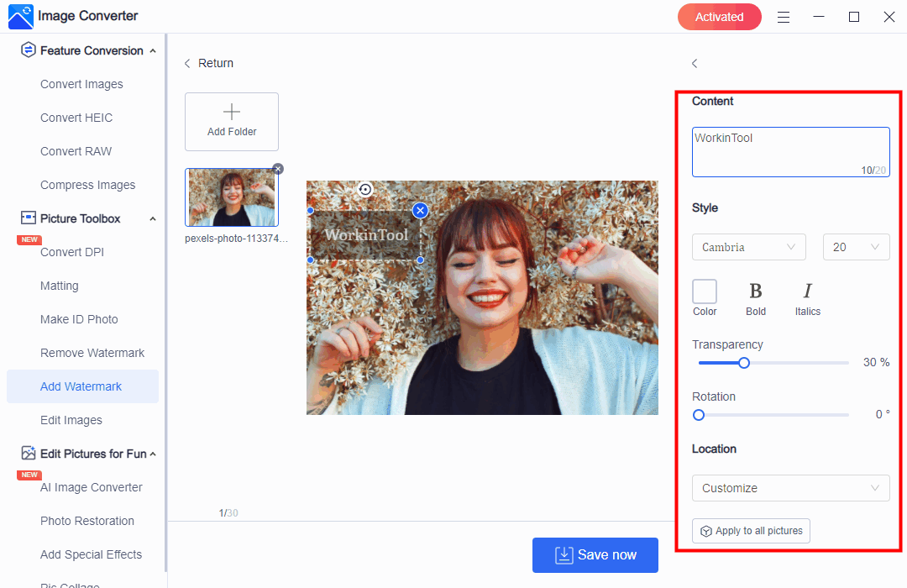Remove the thumbnail using its gray X
Screen dimensions: 907x588
(278, 169)
